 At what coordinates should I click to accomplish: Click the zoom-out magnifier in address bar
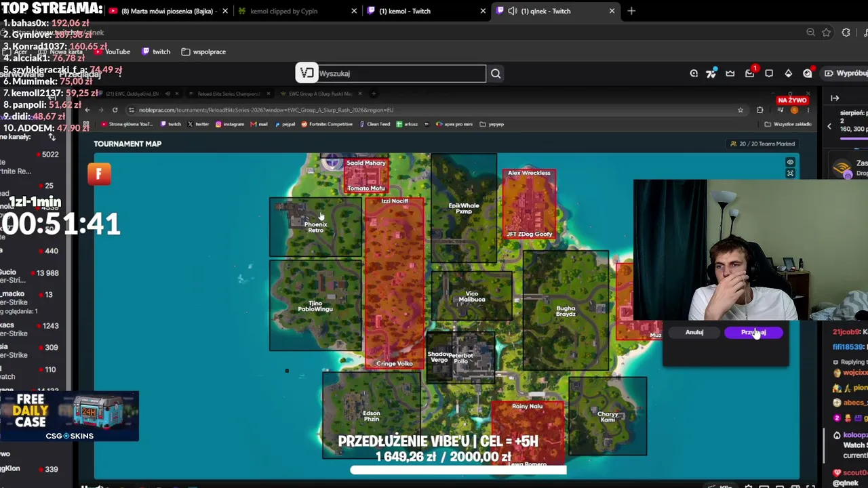810,33
